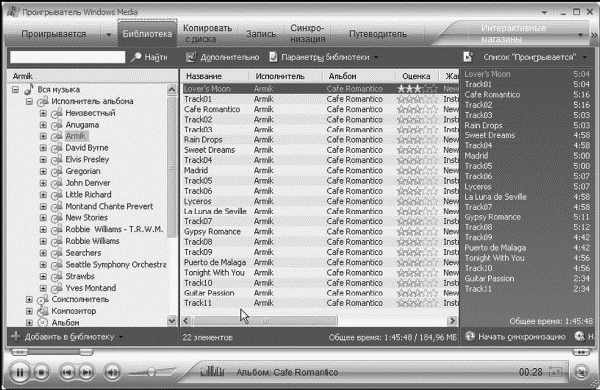The height and width of the screenshot is (390, 600).
Task: Switch to compact mode icon at bottom right
Action: point(581,372)
